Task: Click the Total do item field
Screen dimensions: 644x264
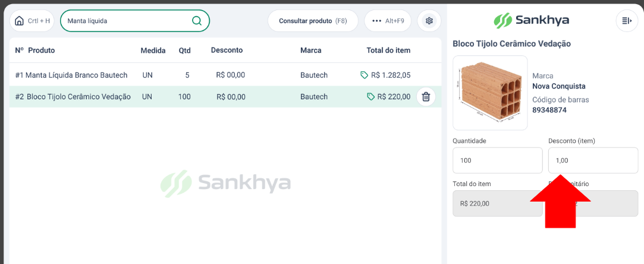Action: [x=497, y=203]
